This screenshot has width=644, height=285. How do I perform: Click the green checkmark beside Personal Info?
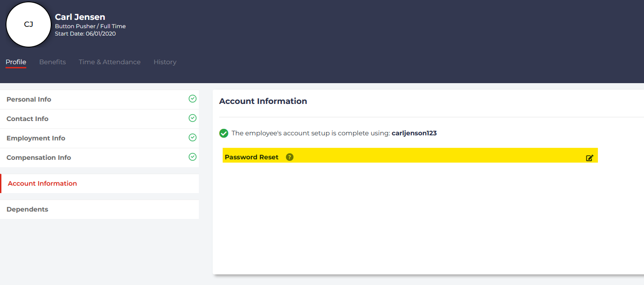point(192,98)
